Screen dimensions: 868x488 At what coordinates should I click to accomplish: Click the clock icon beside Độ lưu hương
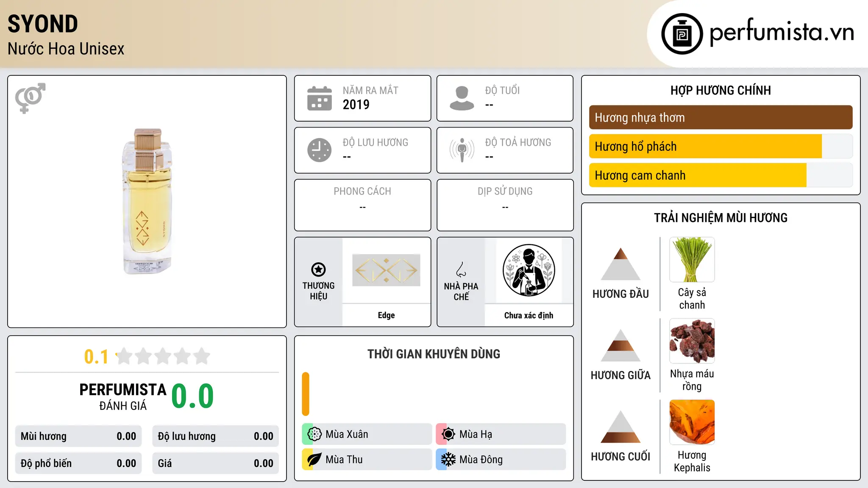click(x=320, y=150)
